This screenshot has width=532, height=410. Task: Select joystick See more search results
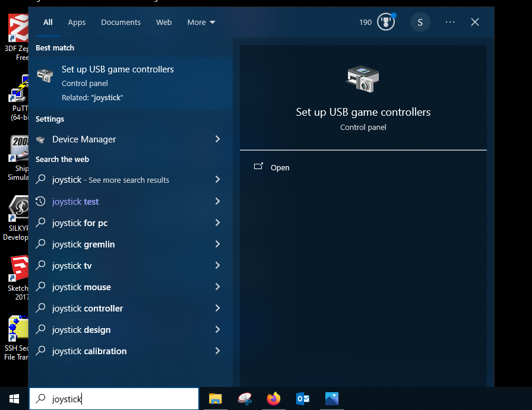point(131,180)
